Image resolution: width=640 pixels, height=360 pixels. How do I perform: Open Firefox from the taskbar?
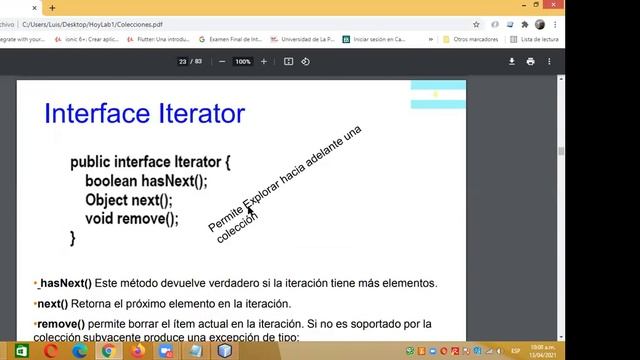pos(138,351)
